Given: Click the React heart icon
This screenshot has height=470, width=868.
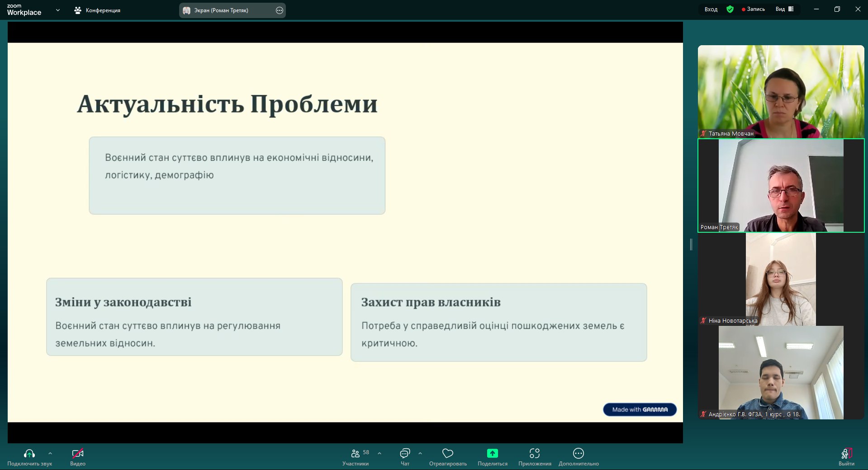Looking at the screenshot, I should 448,454.
